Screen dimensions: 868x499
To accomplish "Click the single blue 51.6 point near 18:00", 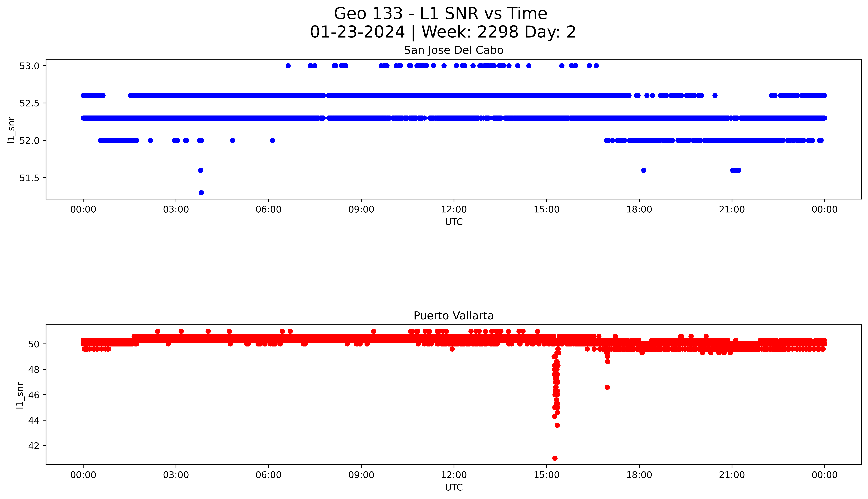I will click(644, 170).
